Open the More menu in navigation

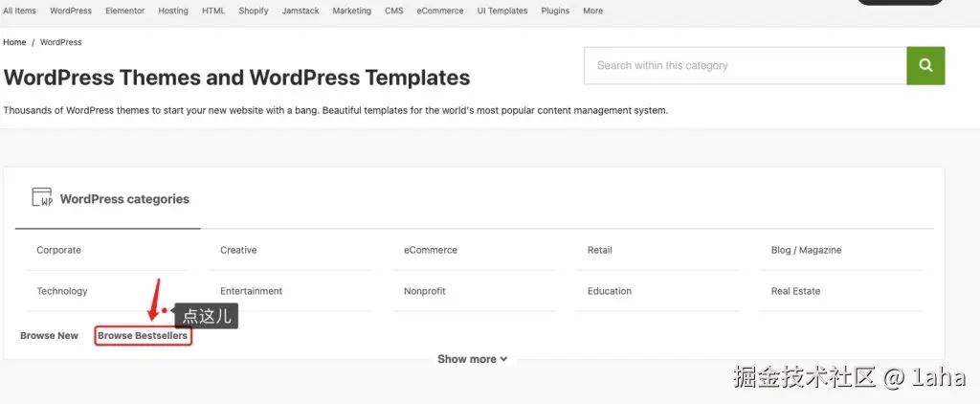pyautogui.click(x=592, y=11)
